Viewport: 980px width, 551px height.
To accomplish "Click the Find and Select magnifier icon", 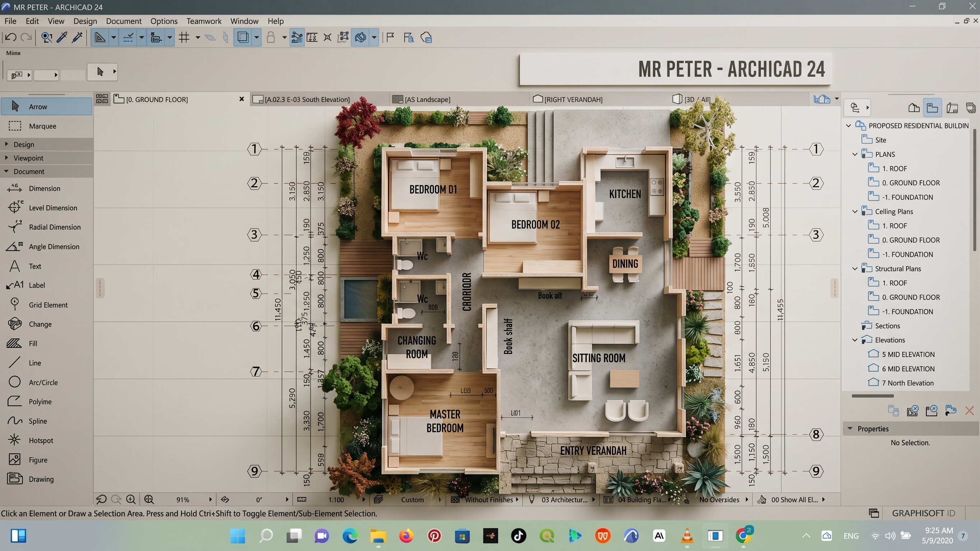I will click(x=46, y=37).
